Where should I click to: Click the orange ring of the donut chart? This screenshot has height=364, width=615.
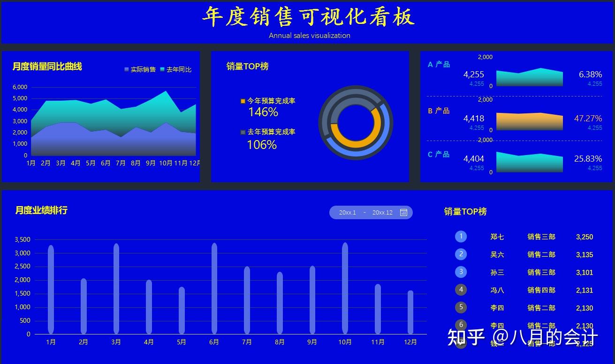tap(356, 145)
